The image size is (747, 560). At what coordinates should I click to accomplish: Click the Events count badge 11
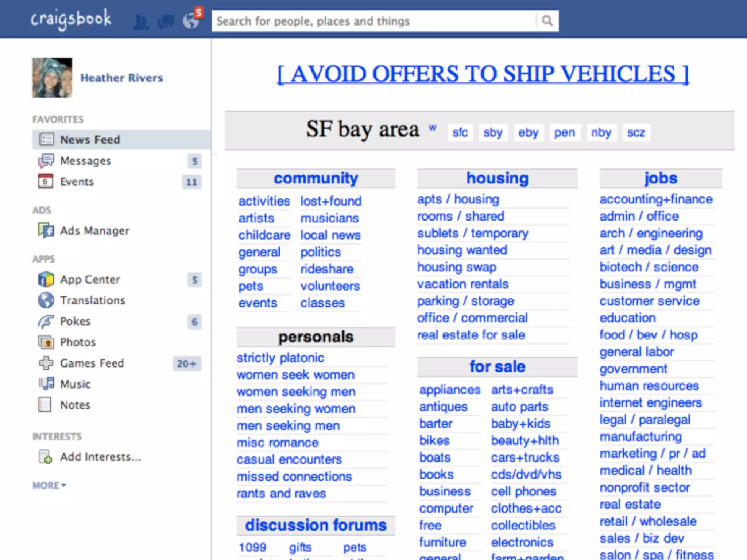[192, 182]
